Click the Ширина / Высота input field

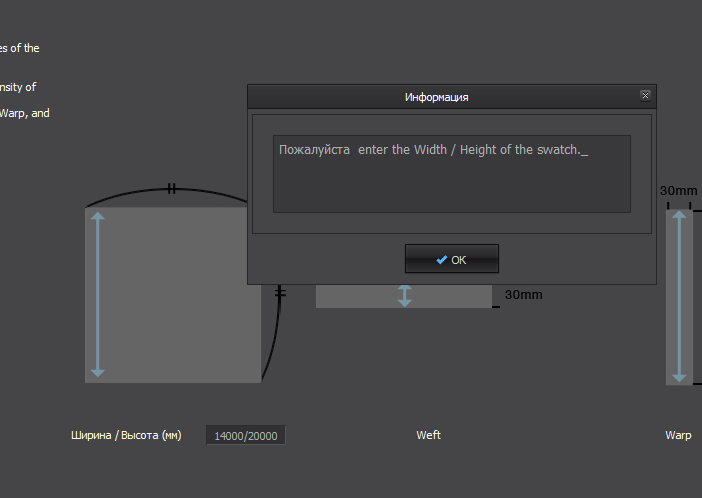click(246, 435)
